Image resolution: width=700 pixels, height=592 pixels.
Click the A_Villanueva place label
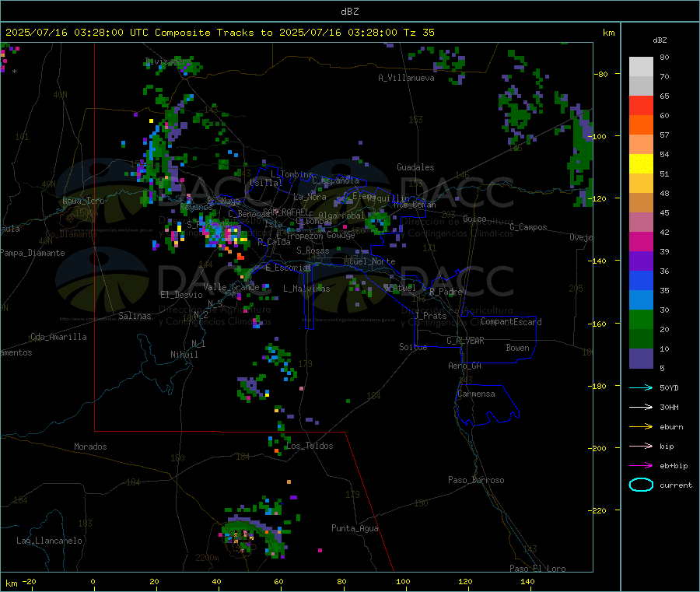pos(406,78)
